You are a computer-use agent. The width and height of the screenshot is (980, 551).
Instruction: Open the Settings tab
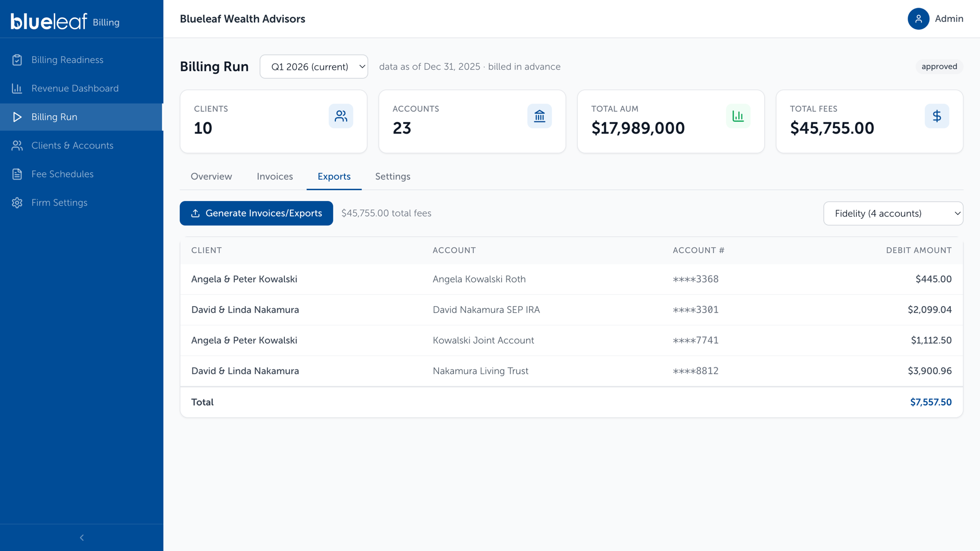coord(393,177)
